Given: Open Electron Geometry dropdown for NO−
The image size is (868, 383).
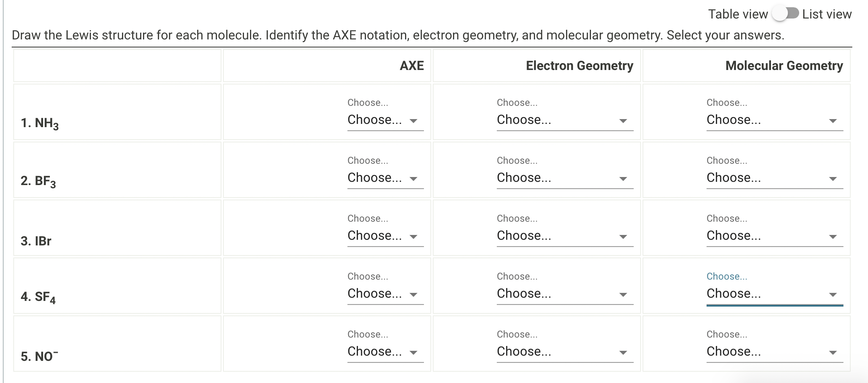Looking at the screenshot, I should pyautogui.click(x=564, y=352).
